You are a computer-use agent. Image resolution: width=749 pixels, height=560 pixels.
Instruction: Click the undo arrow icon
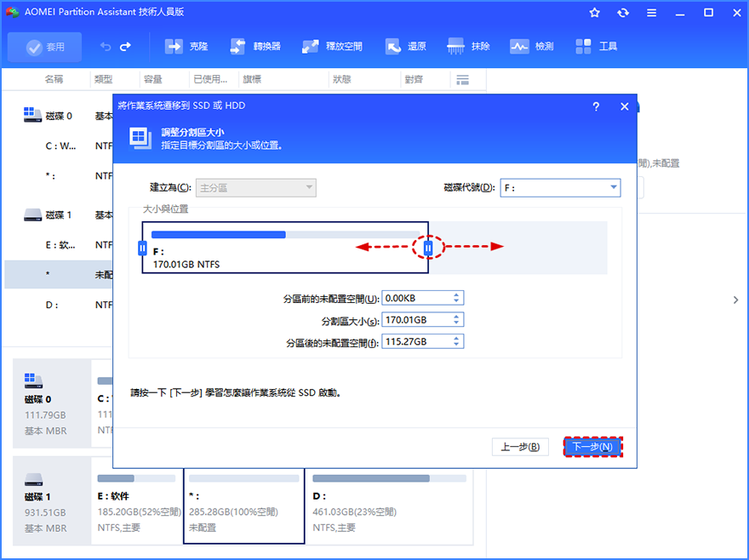click(106, 46)
